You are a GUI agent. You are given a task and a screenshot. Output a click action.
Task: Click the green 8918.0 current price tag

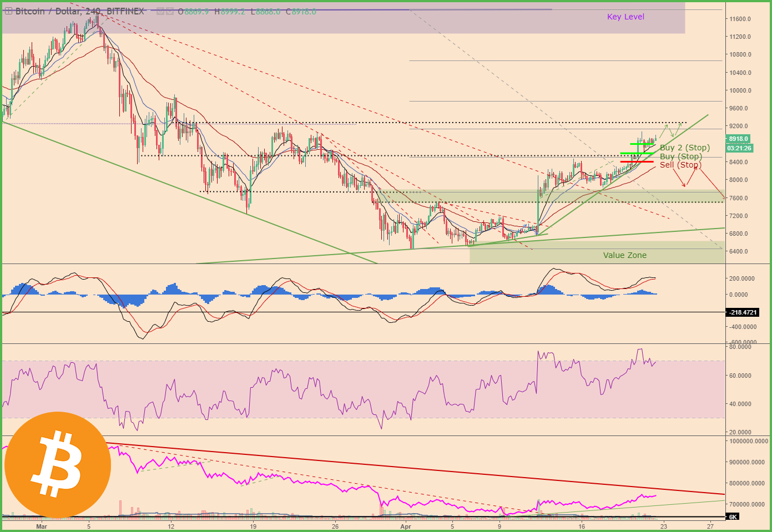(738, 139)
